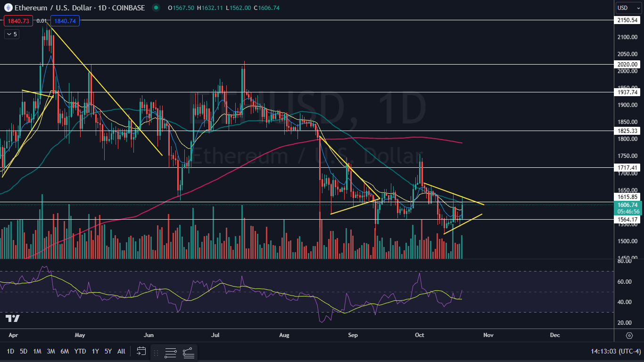Click the Close value 1606.74
644x362 pixels.
(x=269, y=8)
